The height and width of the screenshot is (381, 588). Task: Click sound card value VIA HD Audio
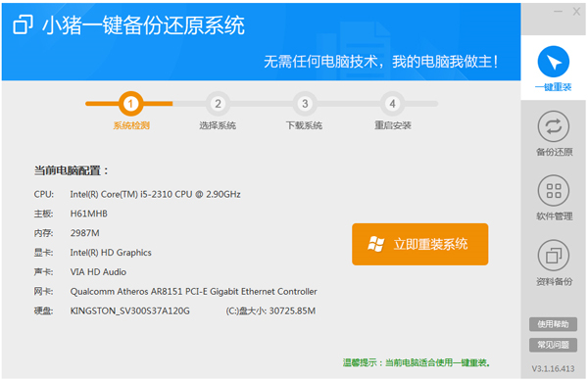(x=98, y=272)
